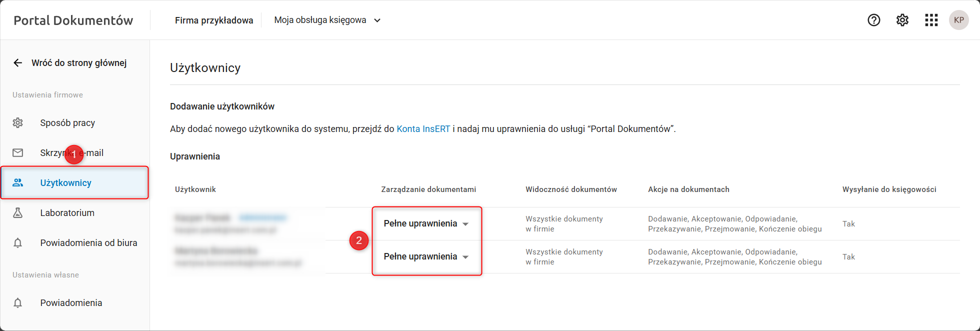Open the help question mark icon
This screenshot has height=331, width=980.
873,20
